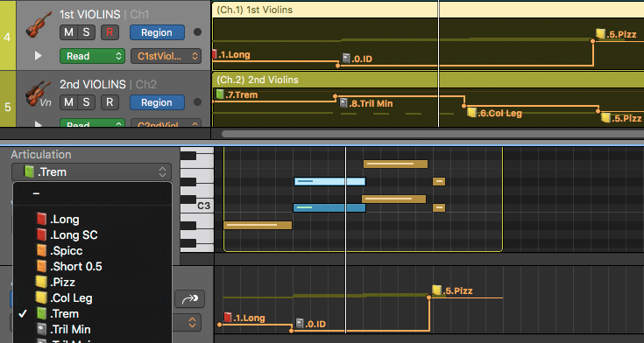644x343 pixels.
Task: Click the first automation node at lower lane start
Action: (220, 325)
